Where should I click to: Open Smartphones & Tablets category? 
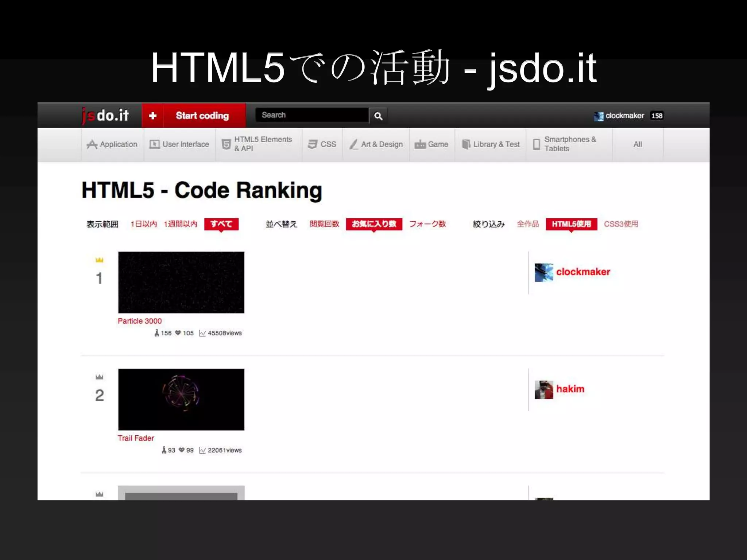(569, 144)
